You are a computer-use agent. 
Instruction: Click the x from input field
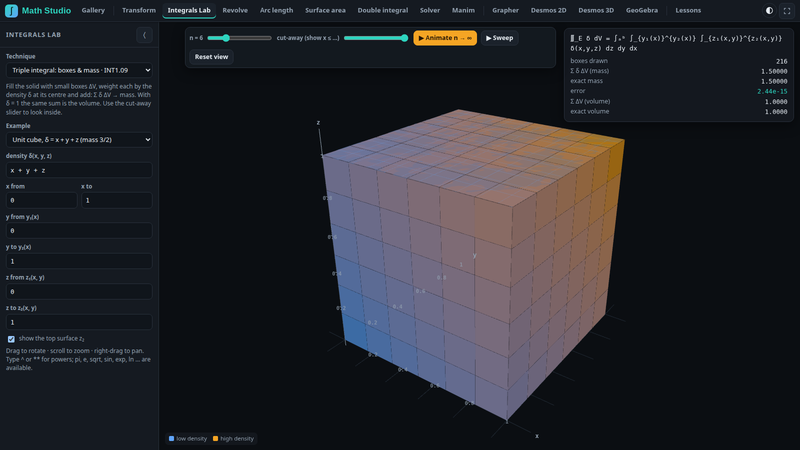pyautogui.click(x=41, y=200)
